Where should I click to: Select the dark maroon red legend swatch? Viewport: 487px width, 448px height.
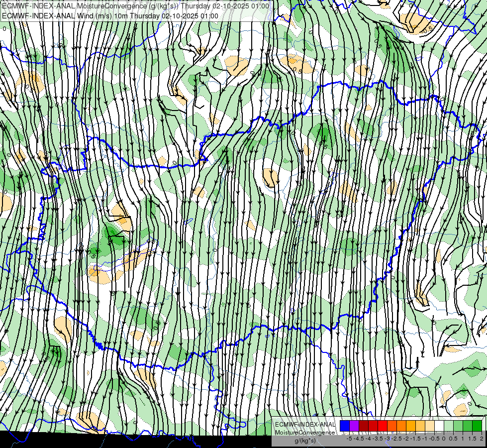364,426
